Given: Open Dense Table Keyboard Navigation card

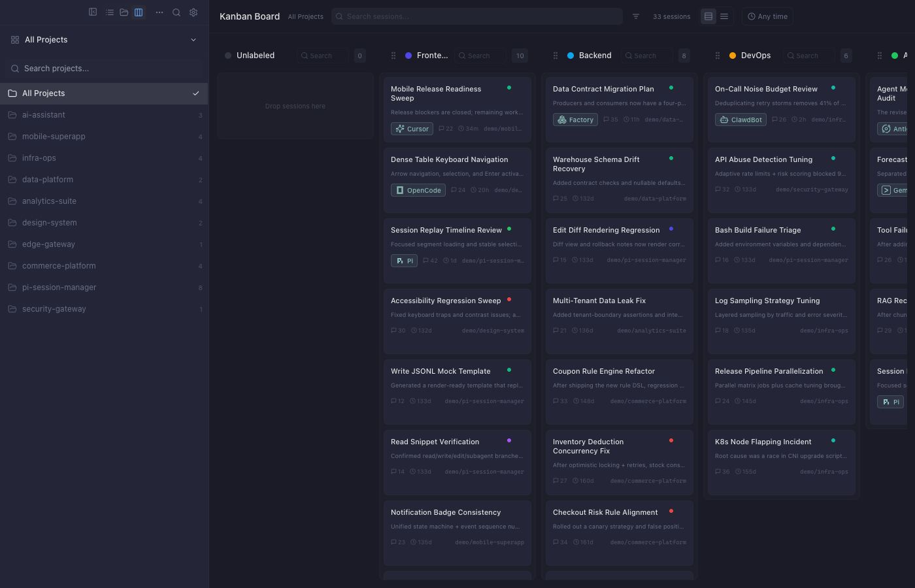Looking at the screenshot, I should 457,180.
